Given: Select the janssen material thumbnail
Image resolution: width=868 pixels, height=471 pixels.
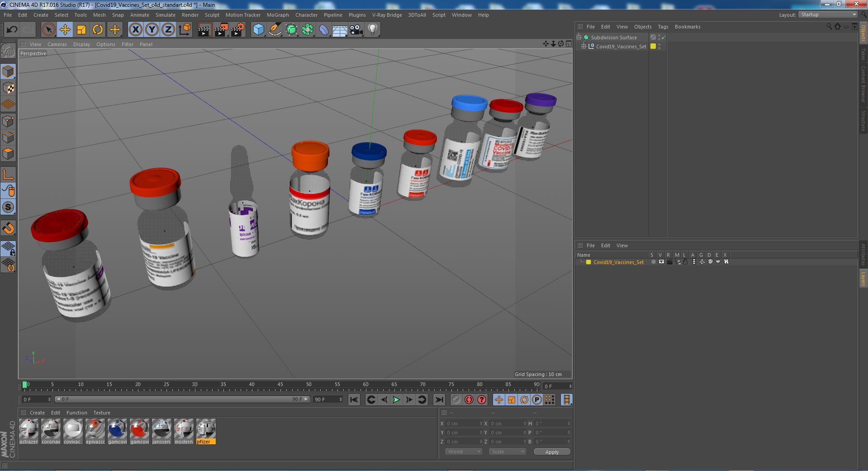Looking at the screenshot, I should point(161,432).
